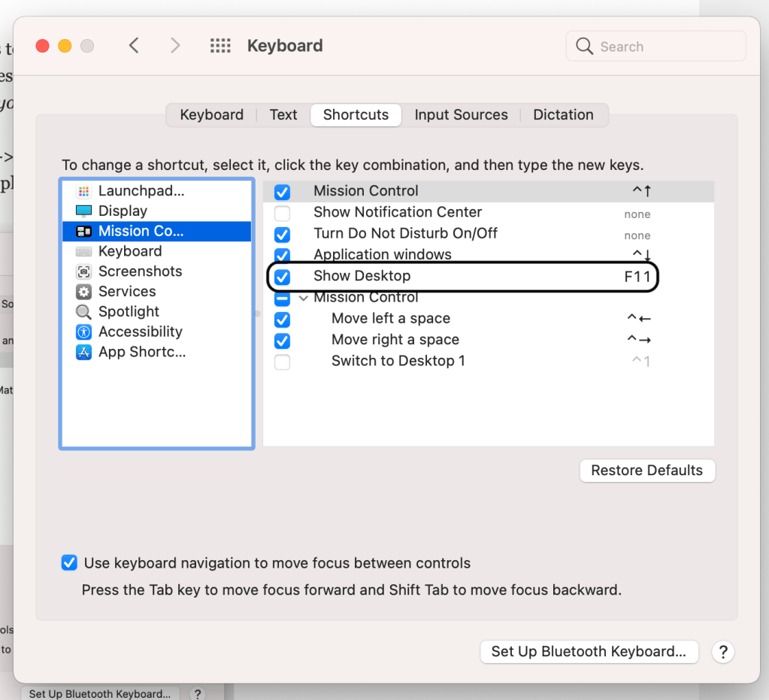
Task: Disable keyboard navigation focus checkbox
Action: point(69,563)
